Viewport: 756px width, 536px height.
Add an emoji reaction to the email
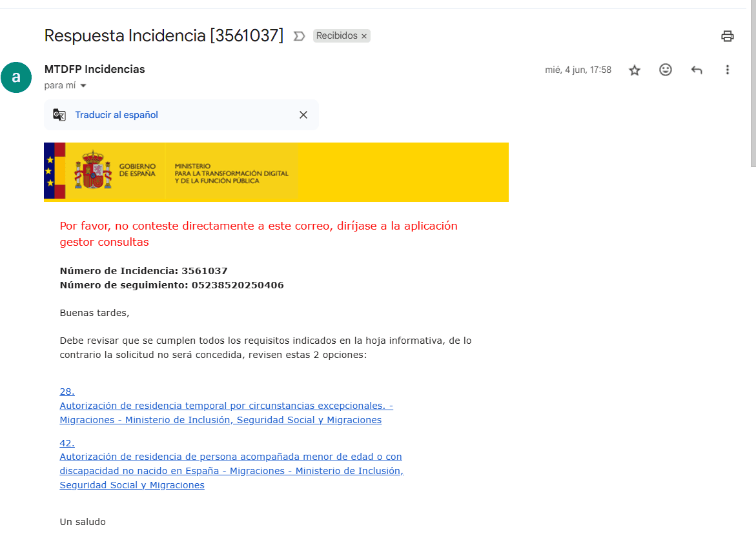(x=666, y=70)
